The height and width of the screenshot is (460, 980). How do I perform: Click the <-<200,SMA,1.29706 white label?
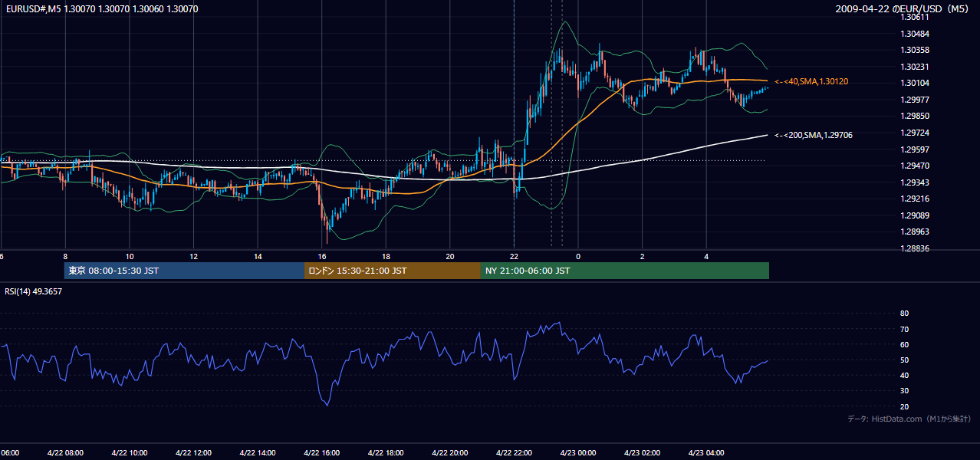[814, 135]
